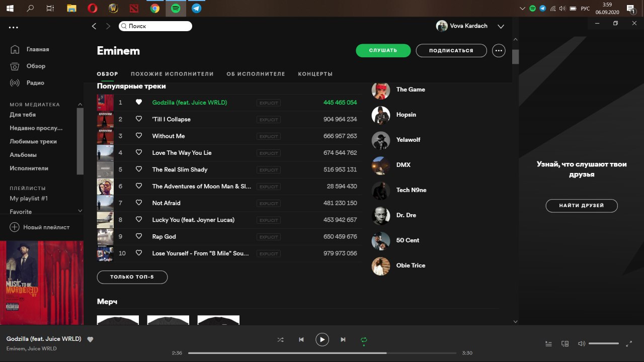Open Любимые треки in library
The height and width of the screenshot is (362, 644).
pyautogui.click(x=33, y=141)
